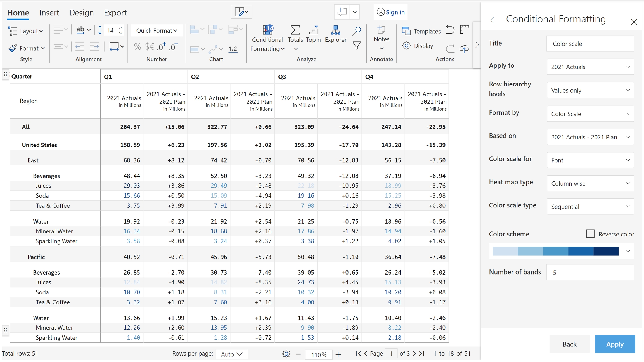Open the Color scale type dropdown

coord(590,207)
